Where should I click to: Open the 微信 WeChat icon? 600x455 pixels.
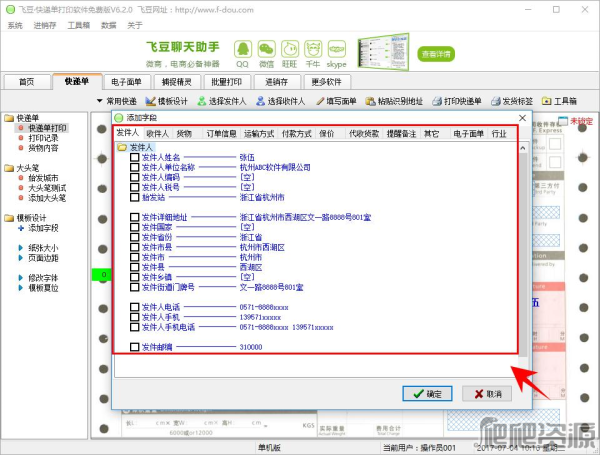266,49
